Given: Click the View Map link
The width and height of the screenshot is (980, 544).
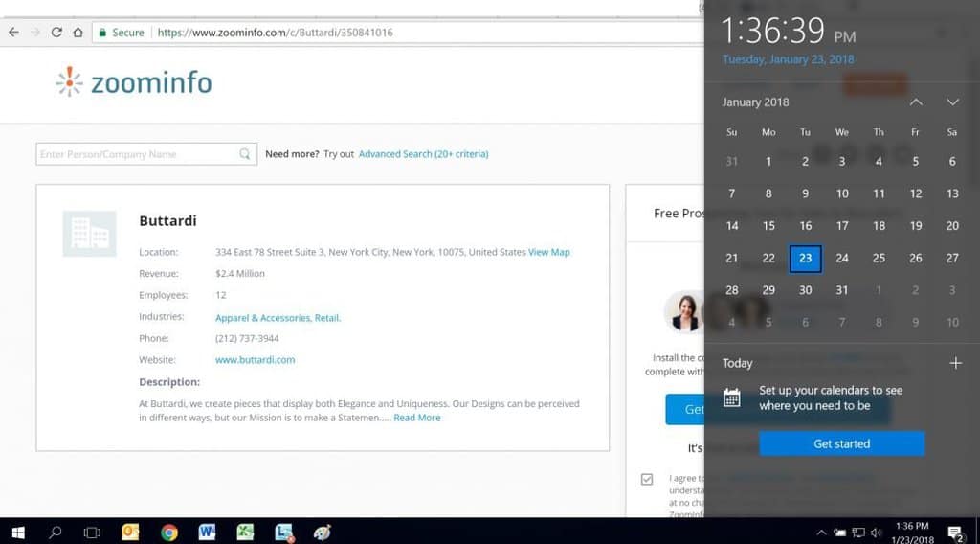Looking at the screenshot, I should pyautogui.click(x=548, y=253).
